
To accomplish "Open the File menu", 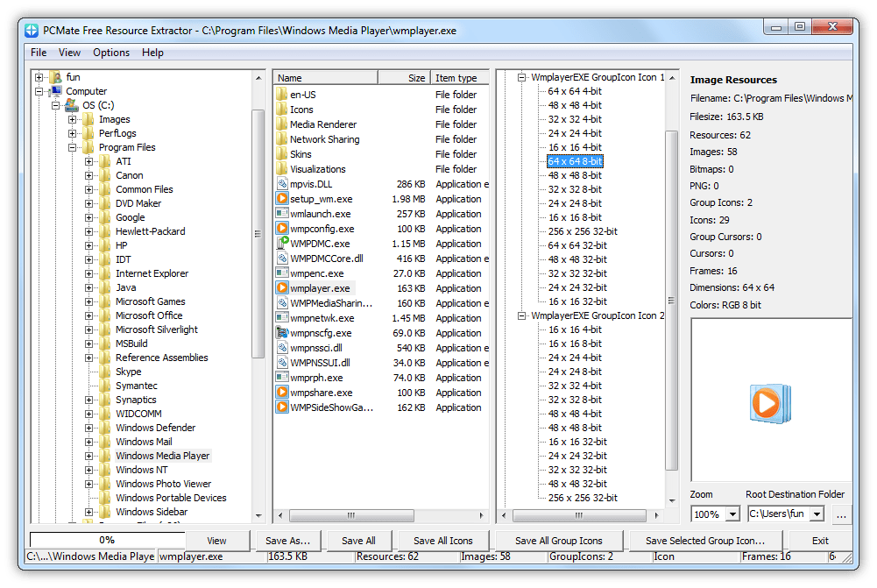I will point(39,53).
